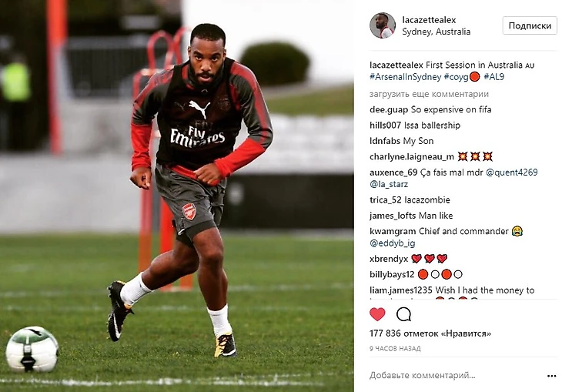
Task: Open the @eddyb_ig mention link
Action: 392,243
